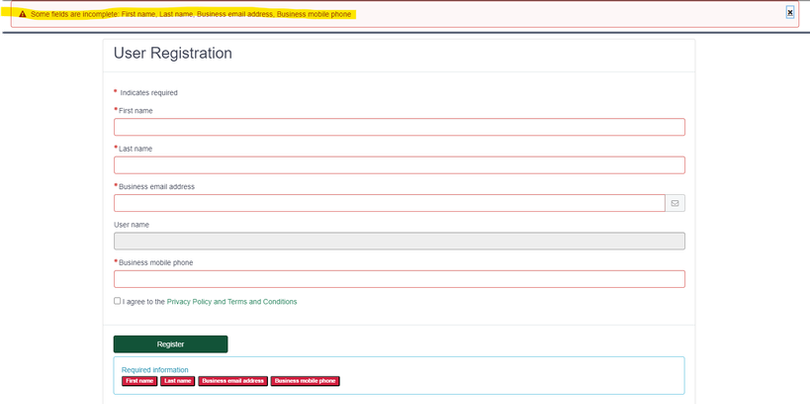Click the Register button
This screenshot has width=810, height=404.
point(170,344)
